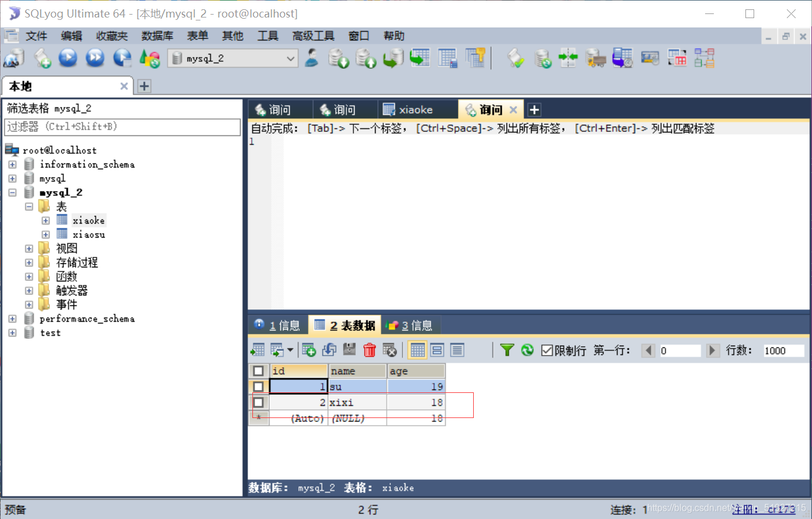Switch to the 1 信息 result tab
The image size is (812, 519).
tap(277, 325)
